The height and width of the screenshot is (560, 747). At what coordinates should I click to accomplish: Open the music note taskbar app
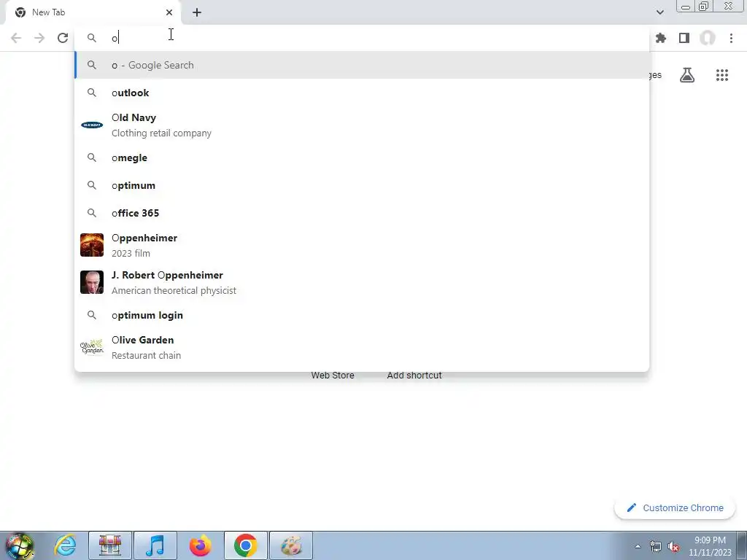[155, 545]
